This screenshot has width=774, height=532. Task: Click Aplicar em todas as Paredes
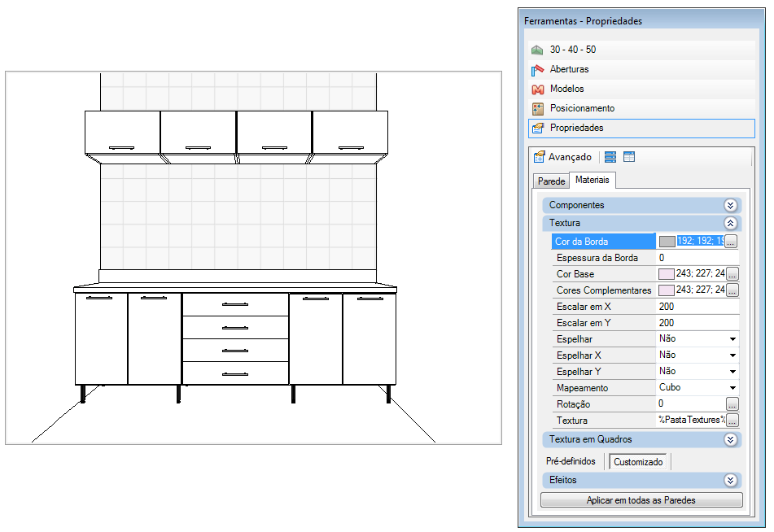coord(641,500)
